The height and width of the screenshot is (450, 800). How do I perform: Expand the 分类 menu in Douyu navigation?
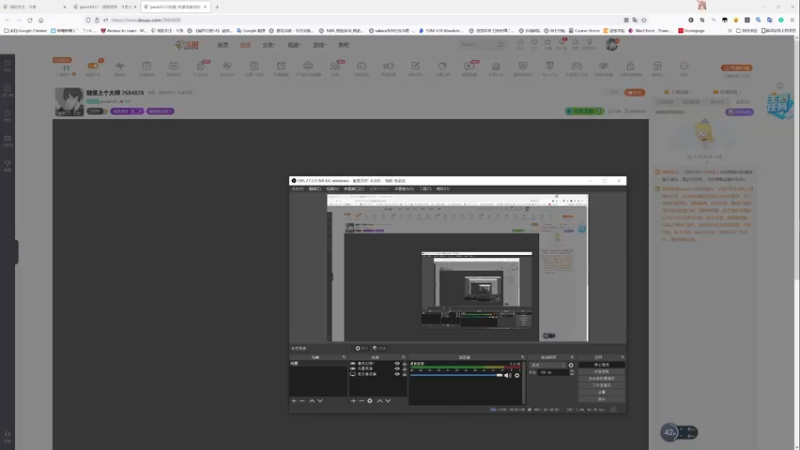269,45
